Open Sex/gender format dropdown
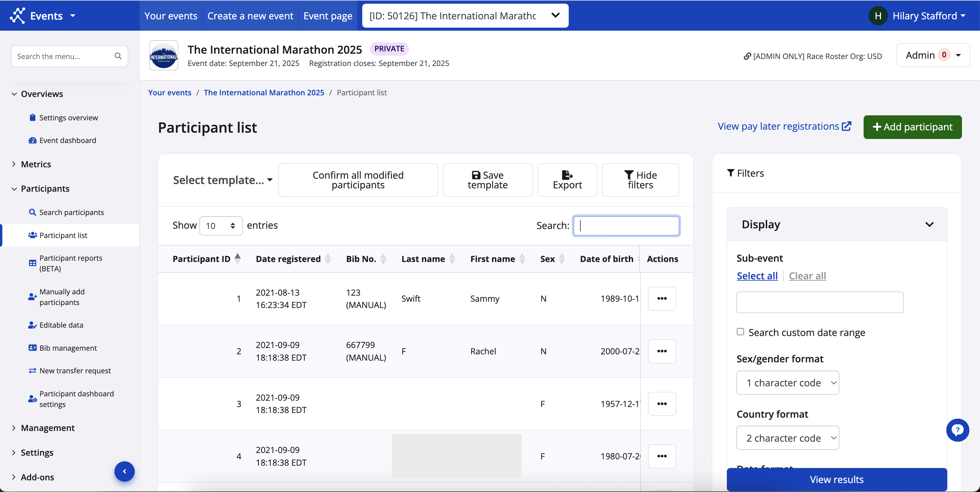Image resolution: width=980 pixels, height=492 pixels. click(x=787, y=382)
